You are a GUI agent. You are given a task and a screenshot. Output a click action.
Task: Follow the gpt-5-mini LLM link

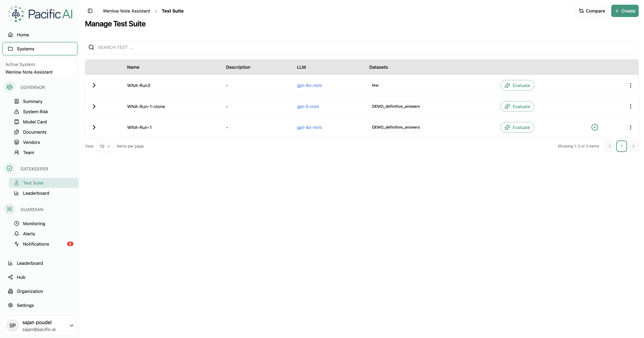coord(308,106)
